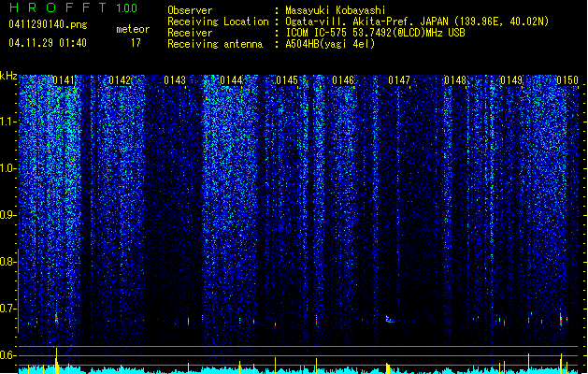The image size is (588, 374).
Task: Click observer name Masayuki Kobayashi
Action: 336,10
